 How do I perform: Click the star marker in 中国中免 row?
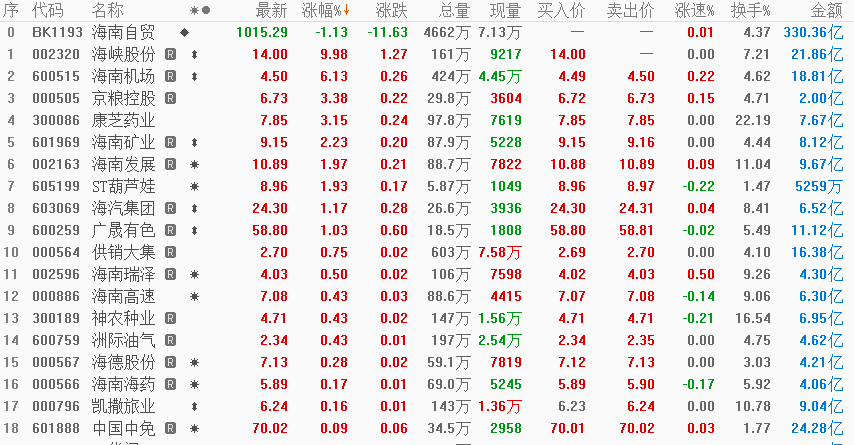point(194,429)
